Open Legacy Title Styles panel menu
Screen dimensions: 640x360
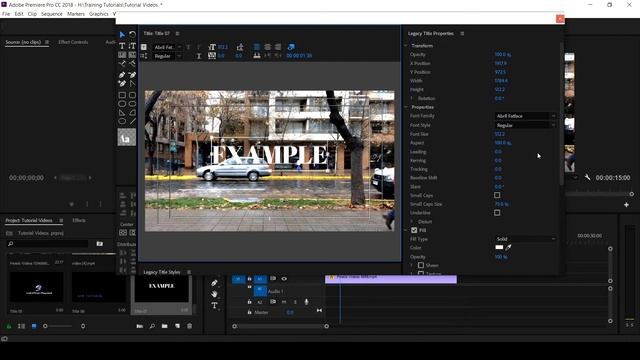tap(189, 272)
